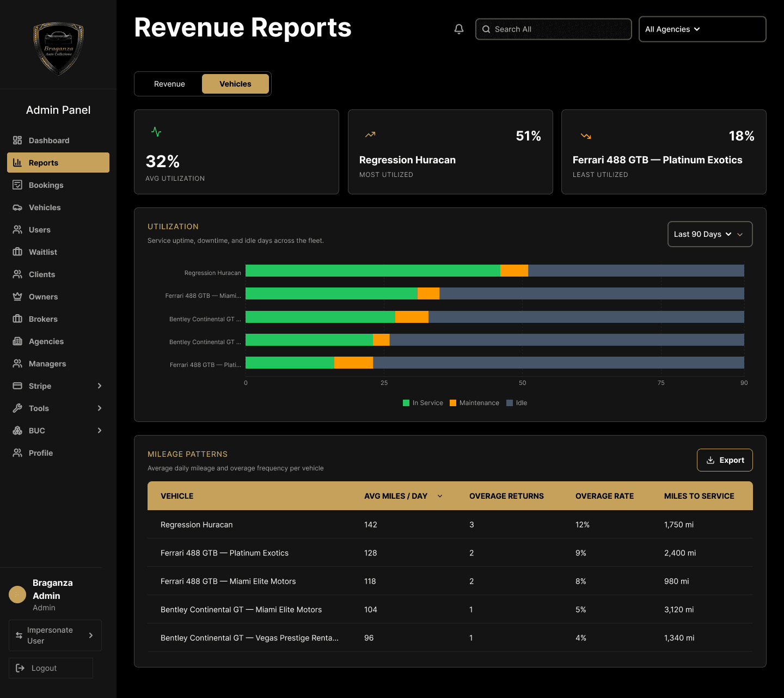Click the Overage Returns column header
The height and width of the screenshot is (698, 784).
[506, 496]
